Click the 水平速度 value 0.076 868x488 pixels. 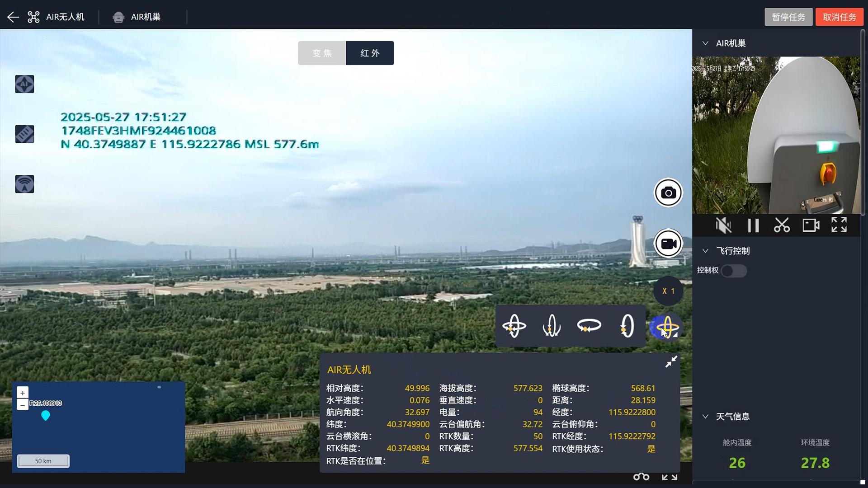[x=420, y=400]
